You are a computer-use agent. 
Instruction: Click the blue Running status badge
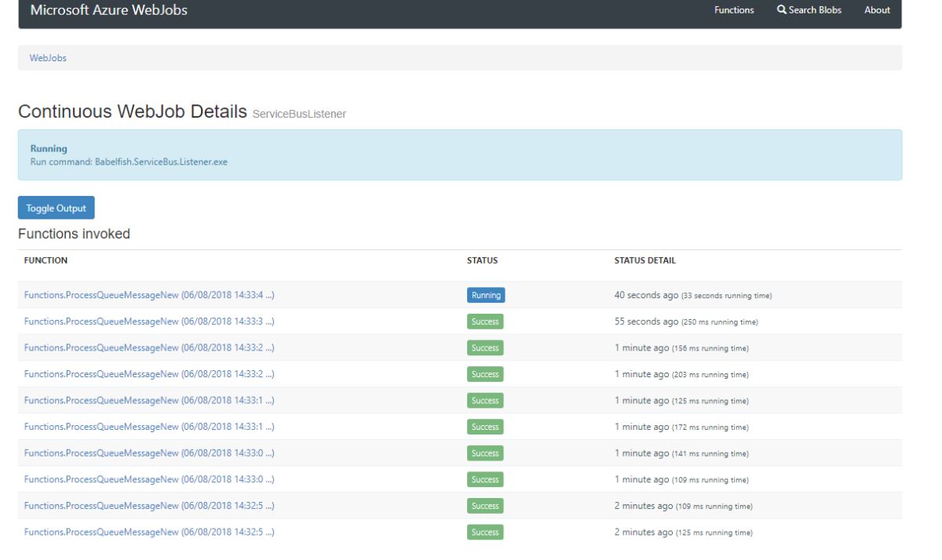[486, 295]
